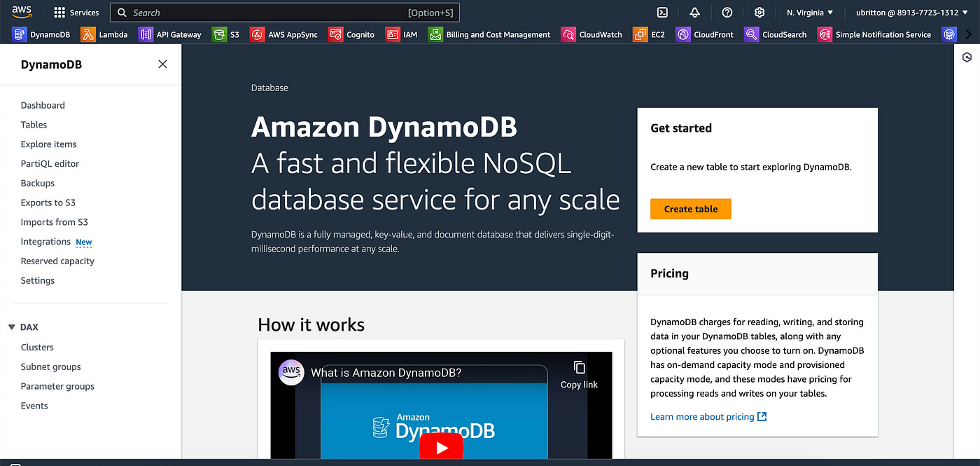Open DAX Subnet groups in the sidebar
The image size is (980, 466).
(x=50, y=367)
